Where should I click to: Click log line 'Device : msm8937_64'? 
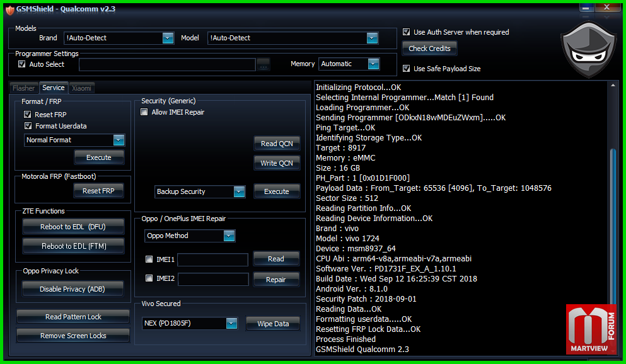[356, 249]
